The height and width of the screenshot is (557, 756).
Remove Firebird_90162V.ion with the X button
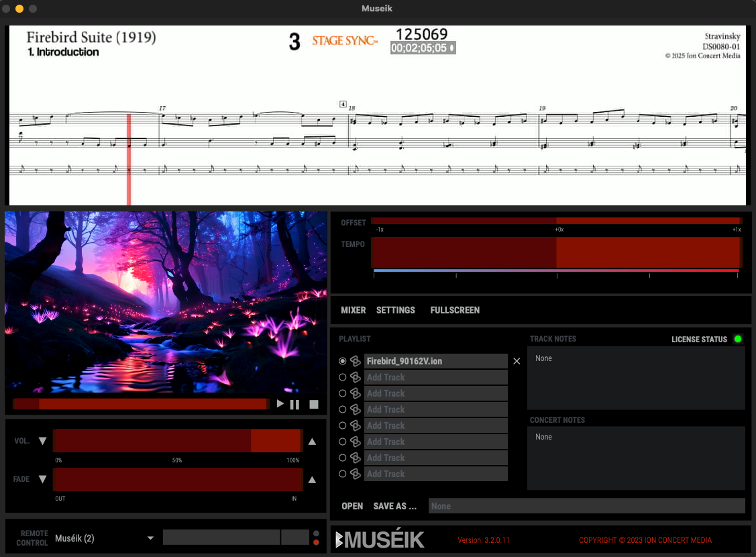click(517, 361)
